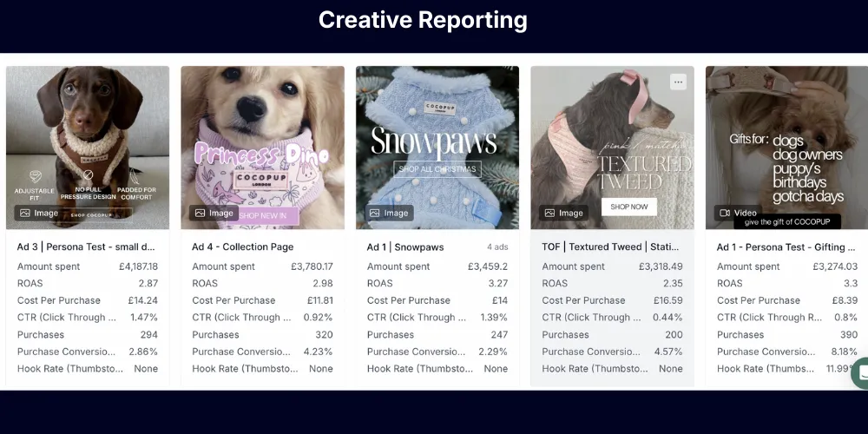The height and width of the screenshot is (434, 868).
Task: Click the Image badge on Ad 4 Collection Page thumbnail
Action: coord(214,214)
